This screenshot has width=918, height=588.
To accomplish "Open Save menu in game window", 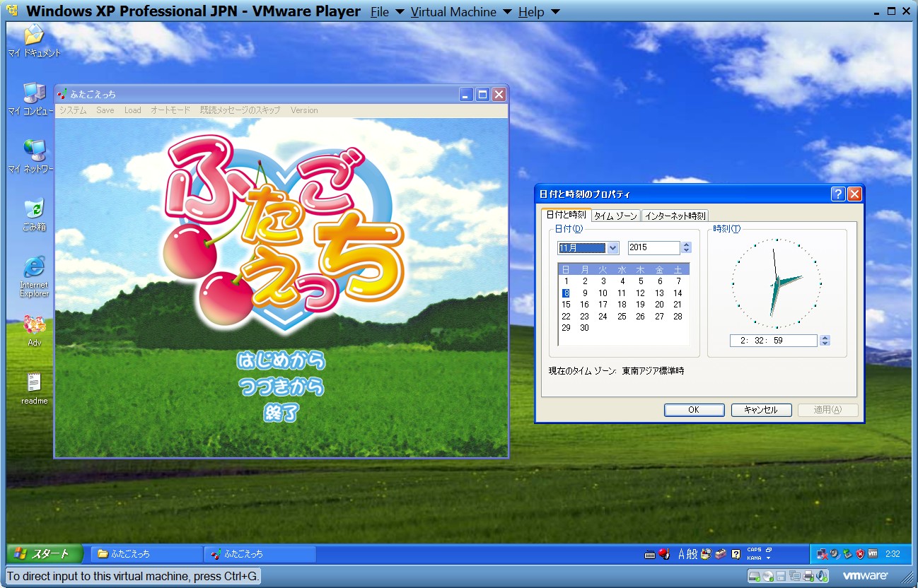I will pyautogui.click(x=105, y=110).
